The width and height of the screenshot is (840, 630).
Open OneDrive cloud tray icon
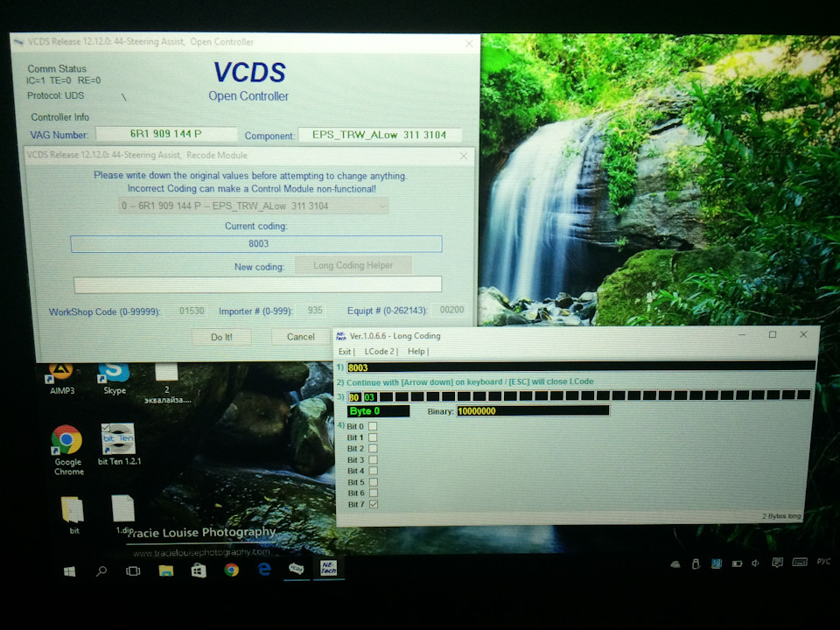pos(675,564)
